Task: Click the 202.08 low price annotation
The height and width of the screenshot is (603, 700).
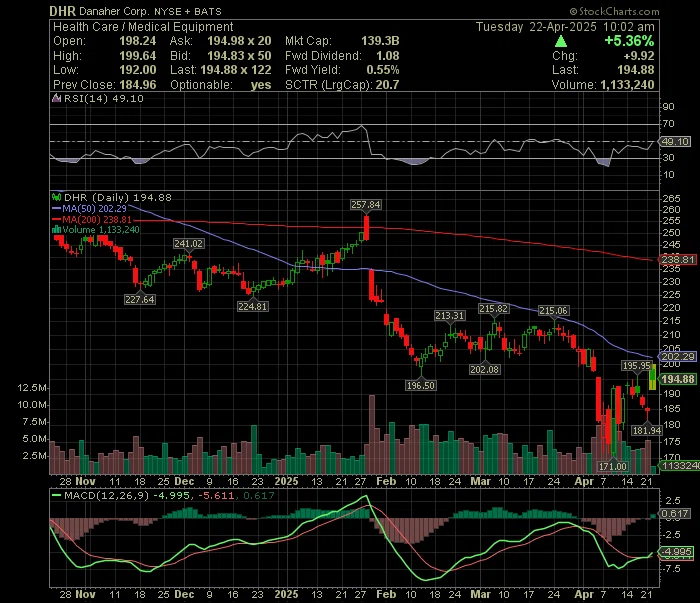Action: pyautogui.click(x=484, y=370)
